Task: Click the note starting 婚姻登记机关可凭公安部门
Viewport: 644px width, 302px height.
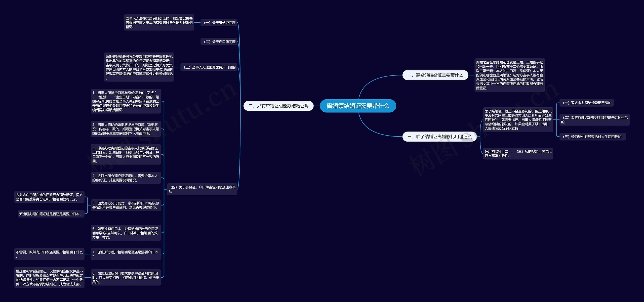Action: (139, 67)
